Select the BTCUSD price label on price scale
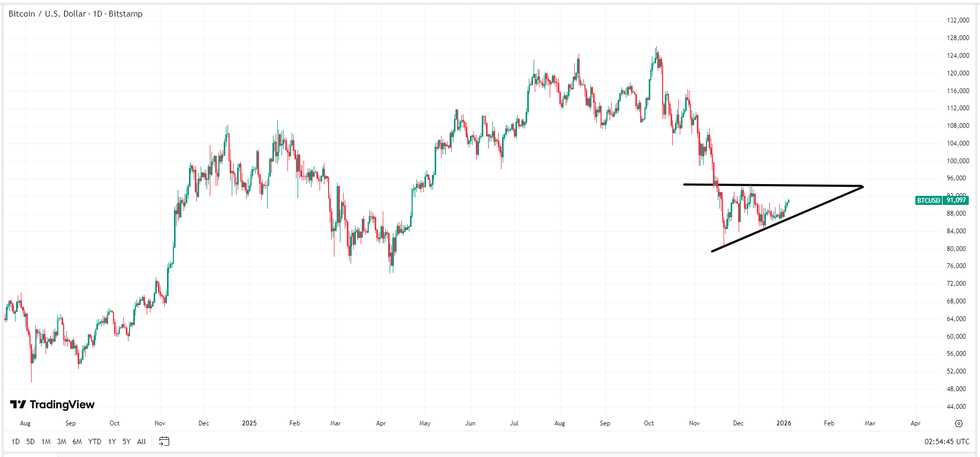The image size is (980, 457). (928, 200)
